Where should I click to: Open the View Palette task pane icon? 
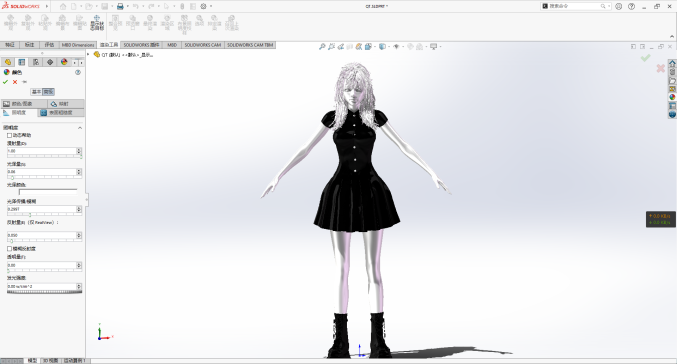pos(672,89)
